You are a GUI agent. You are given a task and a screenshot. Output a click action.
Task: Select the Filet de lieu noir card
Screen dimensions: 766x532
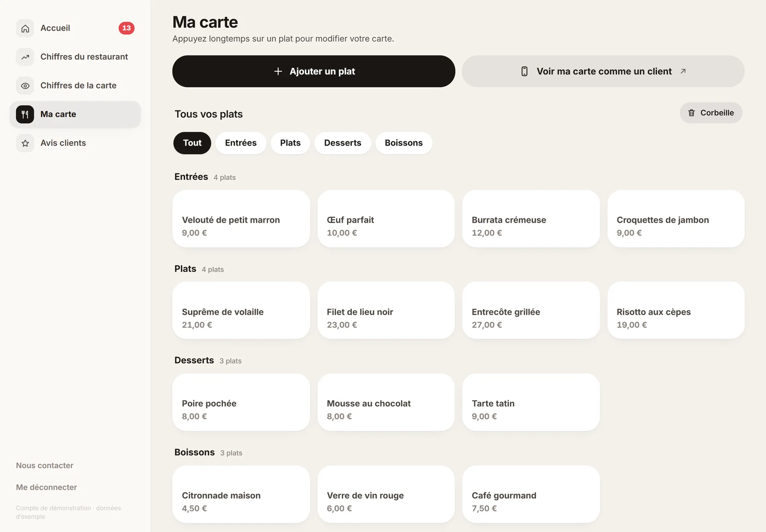point(386,310)
